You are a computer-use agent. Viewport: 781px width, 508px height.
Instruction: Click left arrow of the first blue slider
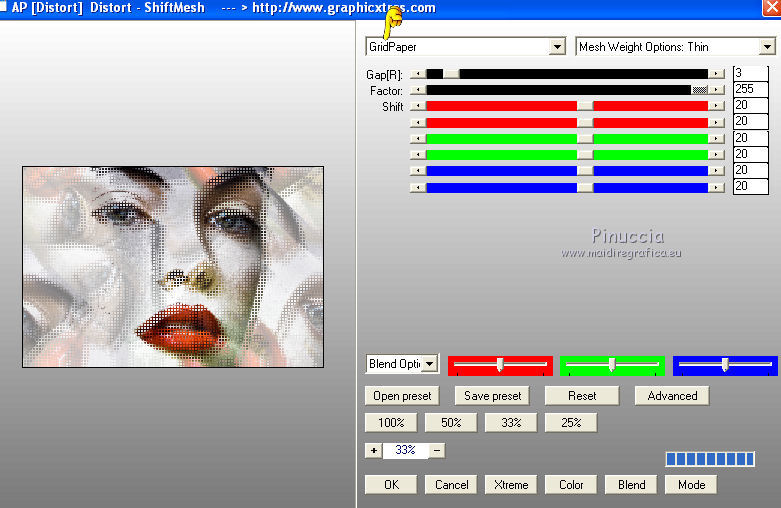coord(418,171)
